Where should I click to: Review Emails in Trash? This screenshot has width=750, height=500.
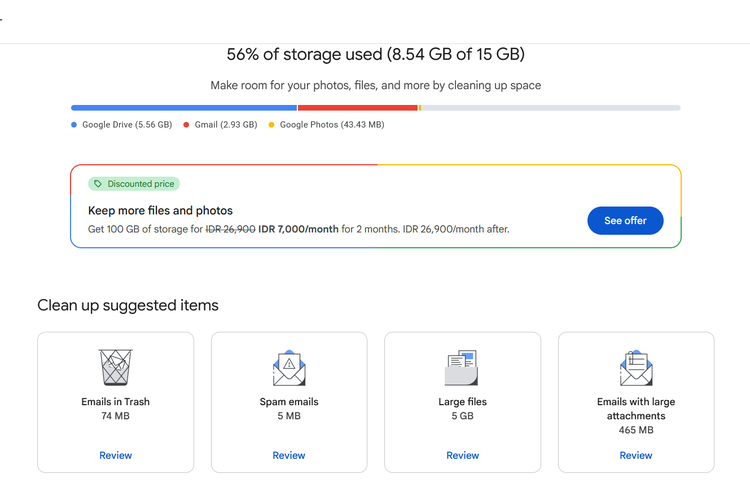point(115,455)
